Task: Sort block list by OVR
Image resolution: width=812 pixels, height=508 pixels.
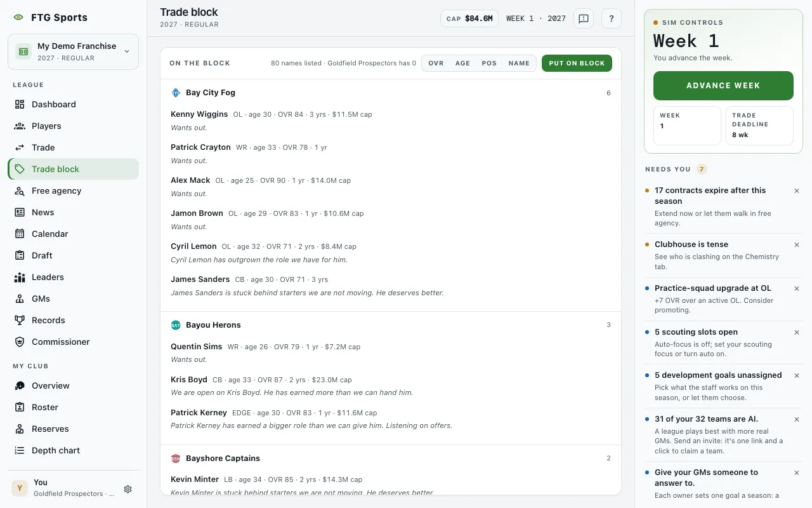Action: pos(436,63)
